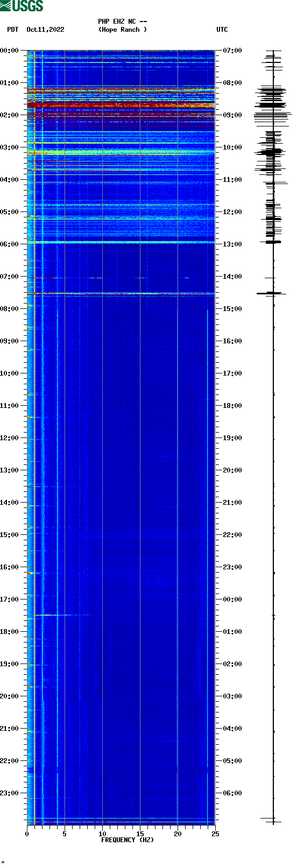Click the UTC '19:00' time label
The image size is (297, 868).
pyautogui.click(x=232, y=438)
